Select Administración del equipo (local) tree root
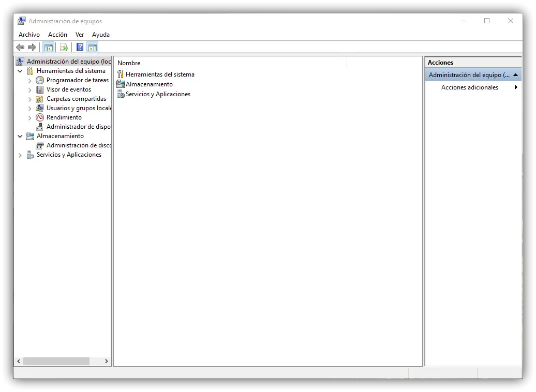This screenshot has width=536, height=392. [69, 62]
